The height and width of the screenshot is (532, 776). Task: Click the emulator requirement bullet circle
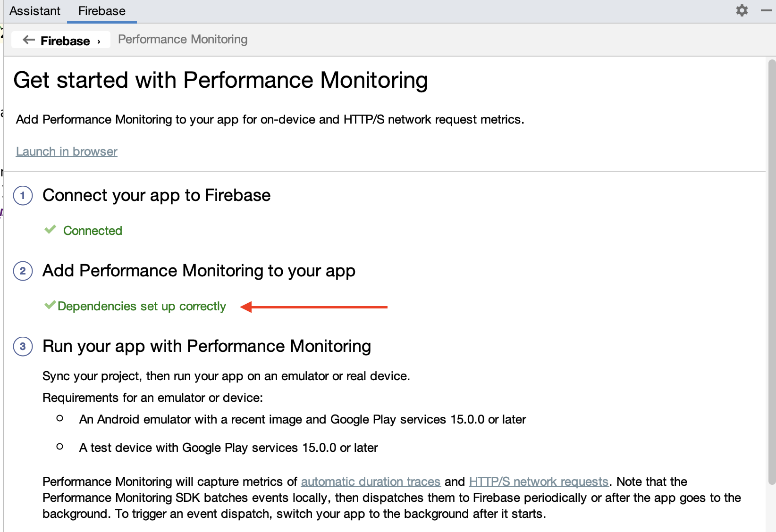pos(59,418)
